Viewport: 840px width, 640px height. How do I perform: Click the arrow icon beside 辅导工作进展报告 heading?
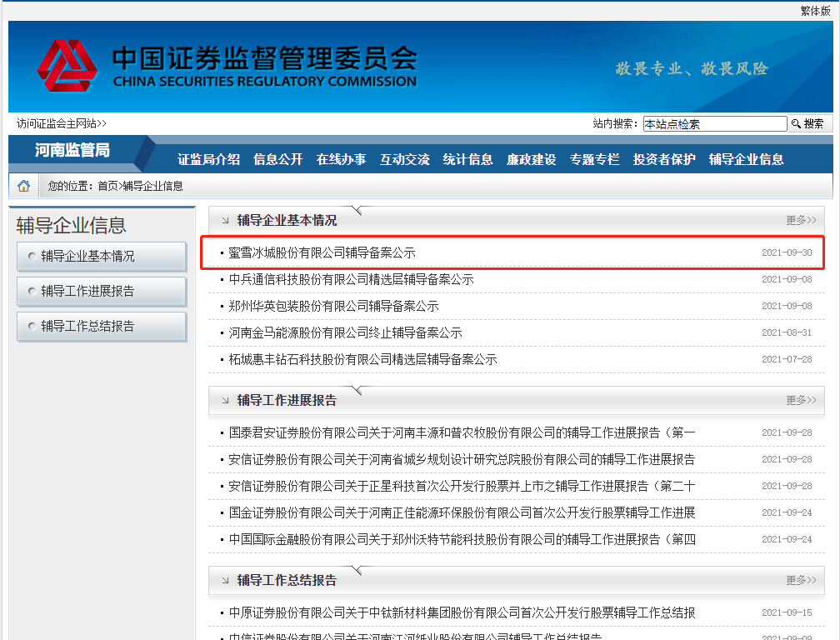point(225,400)
